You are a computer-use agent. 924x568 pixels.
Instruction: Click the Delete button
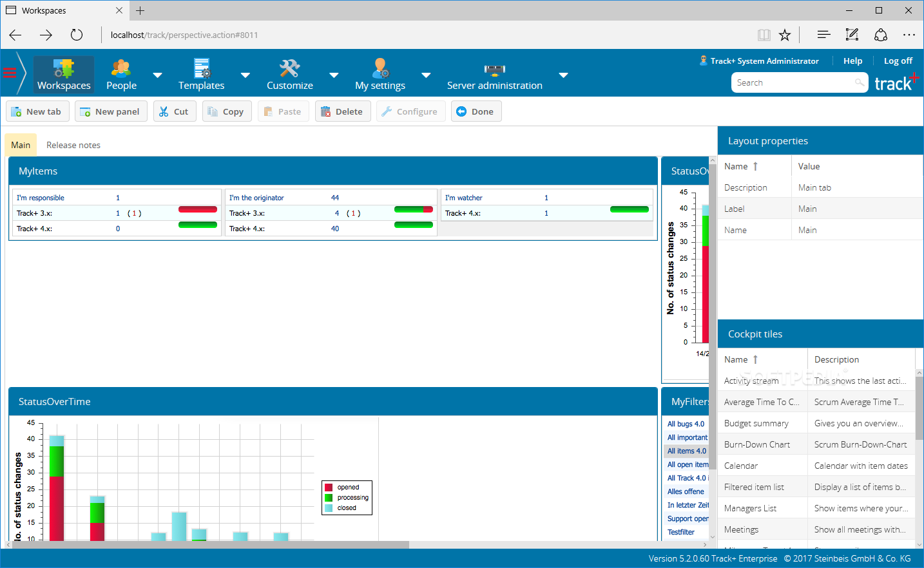343,111
